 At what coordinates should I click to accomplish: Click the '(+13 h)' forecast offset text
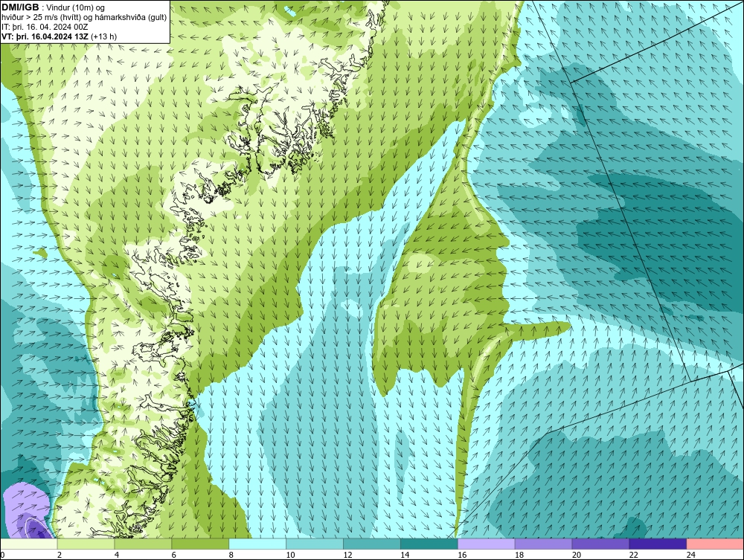[104, 36]
